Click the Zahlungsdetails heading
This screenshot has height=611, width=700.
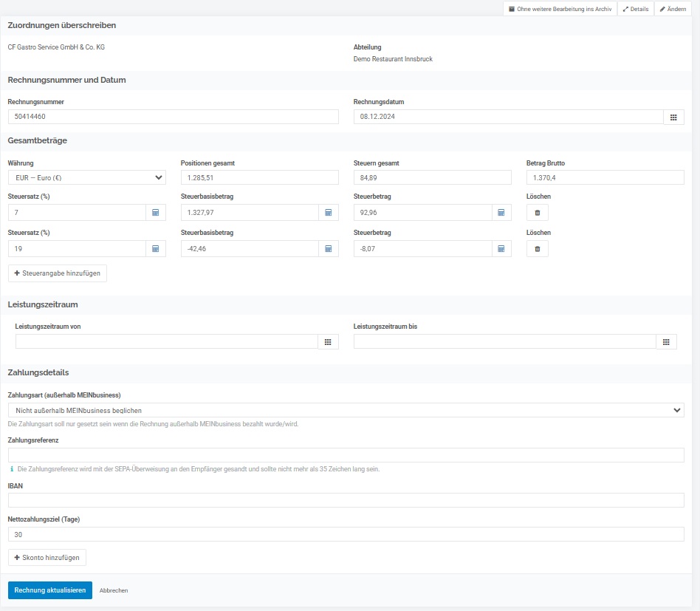[38, 372]
